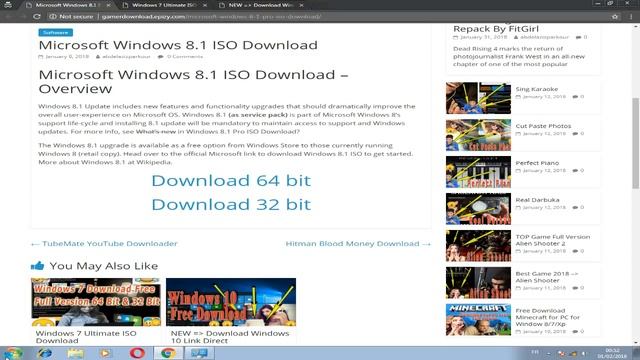The height and width of the screenshot is (360, 640).
Task: Click the volume icon in system tray
Action: point(584,353)
